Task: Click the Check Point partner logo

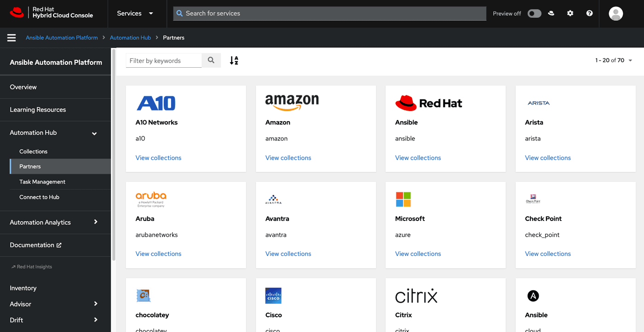Action: 533,198
